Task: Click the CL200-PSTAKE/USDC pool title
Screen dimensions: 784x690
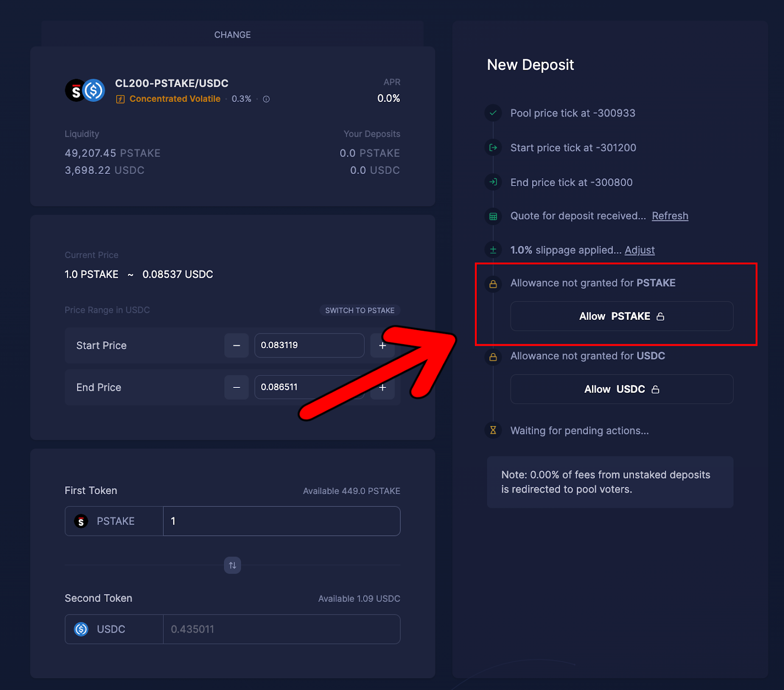Action: click(171, 83)
